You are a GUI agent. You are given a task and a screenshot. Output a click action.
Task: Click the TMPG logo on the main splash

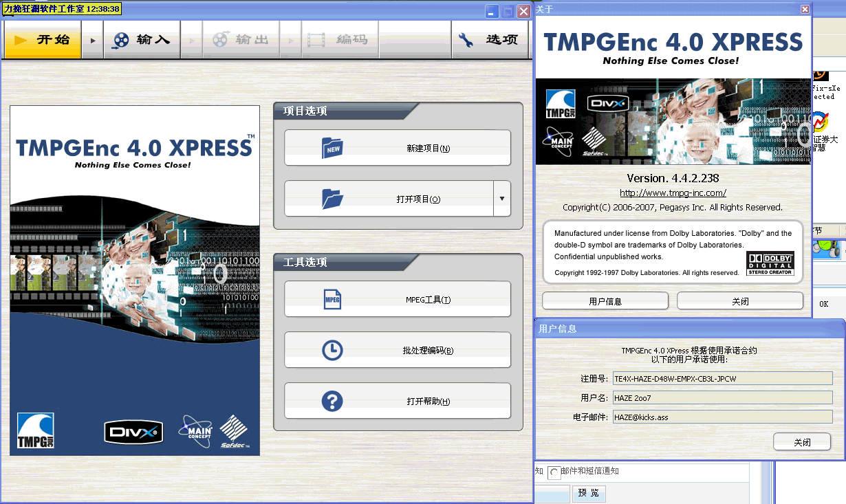(36, 431)
